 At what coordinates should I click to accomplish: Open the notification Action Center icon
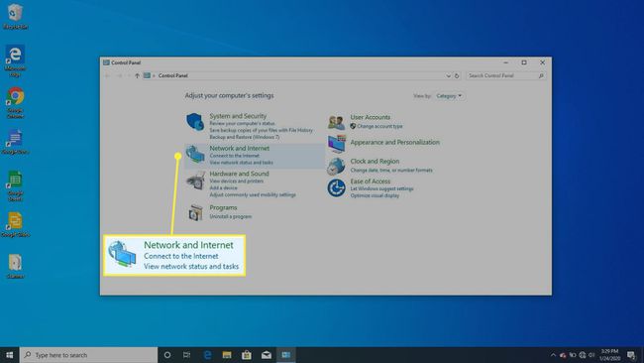pyautogui.click(x=631, y=355)
